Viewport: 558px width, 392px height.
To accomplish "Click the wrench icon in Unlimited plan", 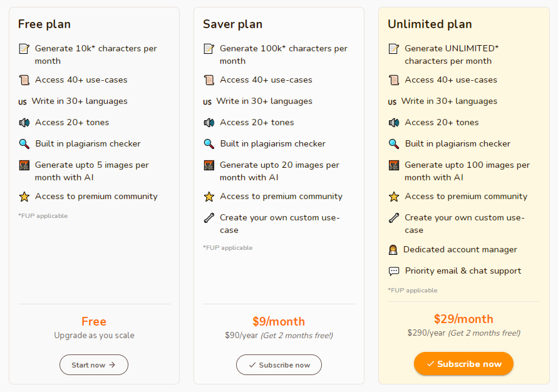I will 393,218.
